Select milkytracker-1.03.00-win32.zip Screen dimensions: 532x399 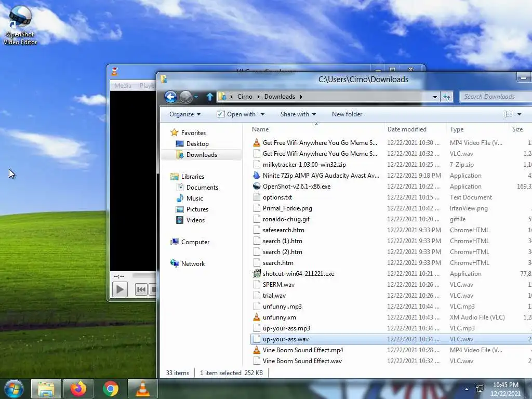[304, 165]
